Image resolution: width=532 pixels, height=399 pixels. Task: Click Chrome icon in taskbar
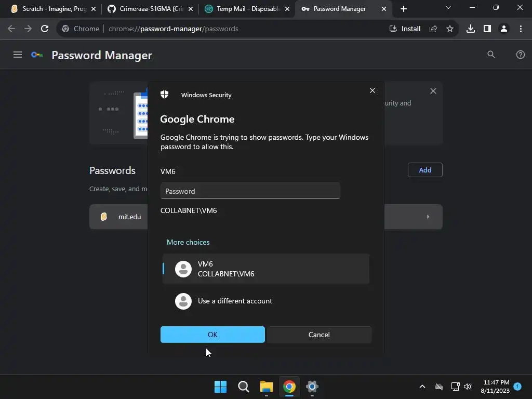(x=289, y=387)
